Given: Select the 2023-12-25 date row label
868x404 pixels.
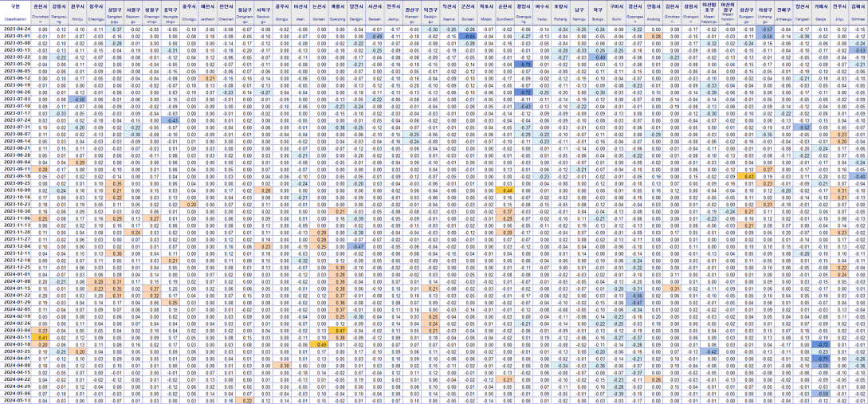Looking at the screenshot, I should pos(16,267).
